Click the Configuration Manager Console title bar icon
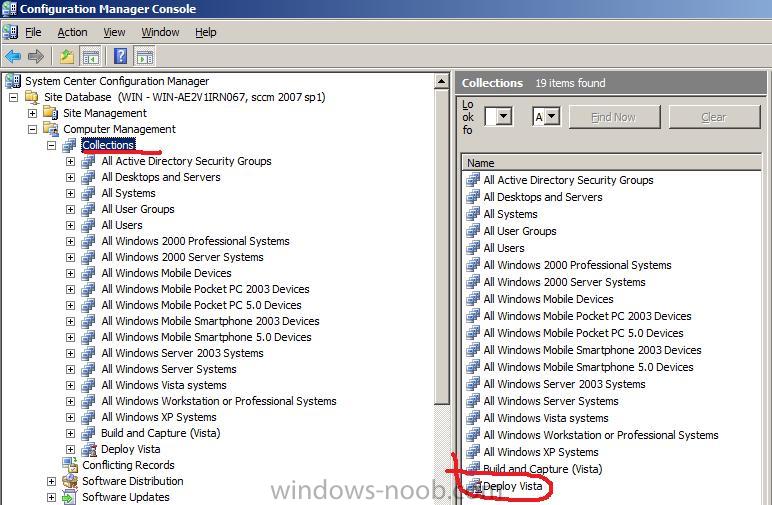 tap(9, 9)
